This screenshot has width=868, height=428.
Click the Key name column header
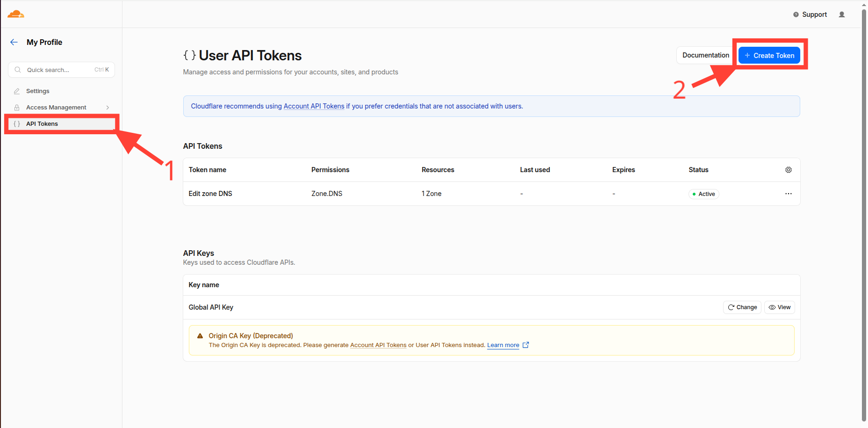204,285
